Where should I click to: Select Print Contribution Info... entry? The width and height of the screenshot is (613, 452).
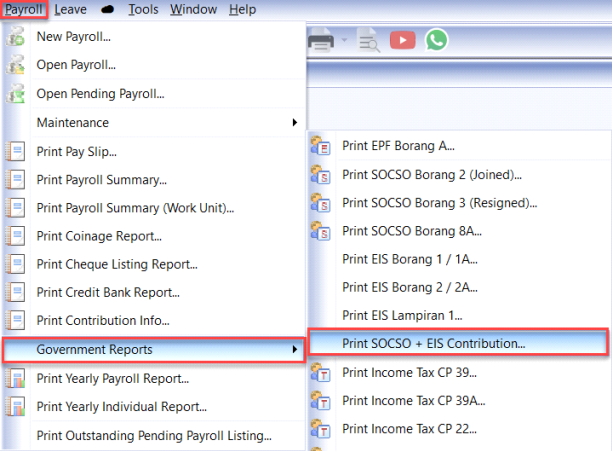click(x=103, y=320)
